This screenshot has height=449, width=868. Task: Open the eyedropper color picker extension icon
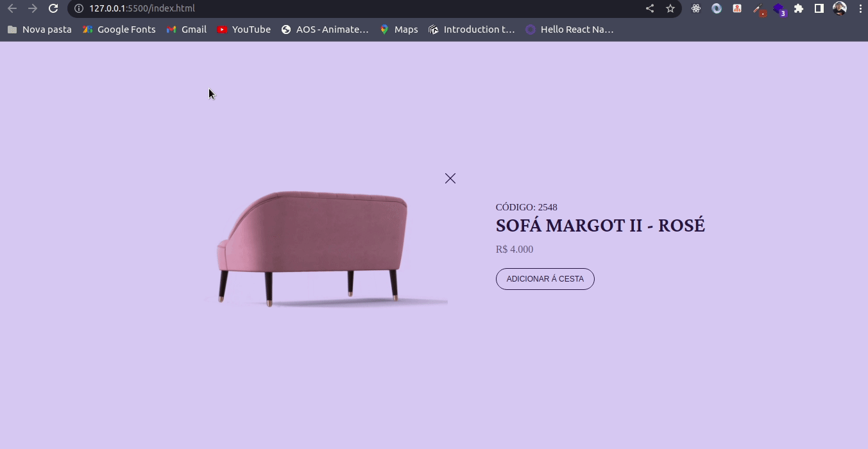click(759, 9)
